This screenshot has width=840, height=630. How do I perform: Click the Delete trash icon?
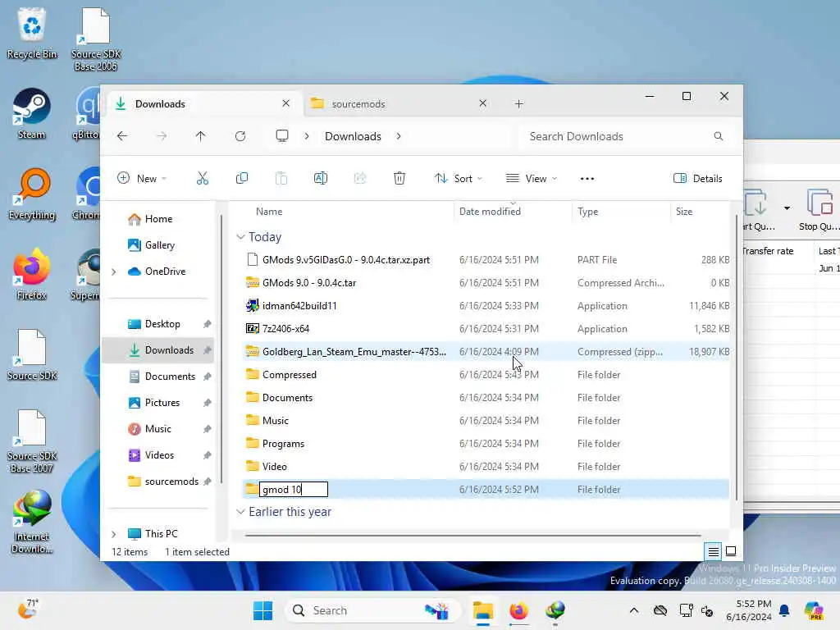coord(399,178)
